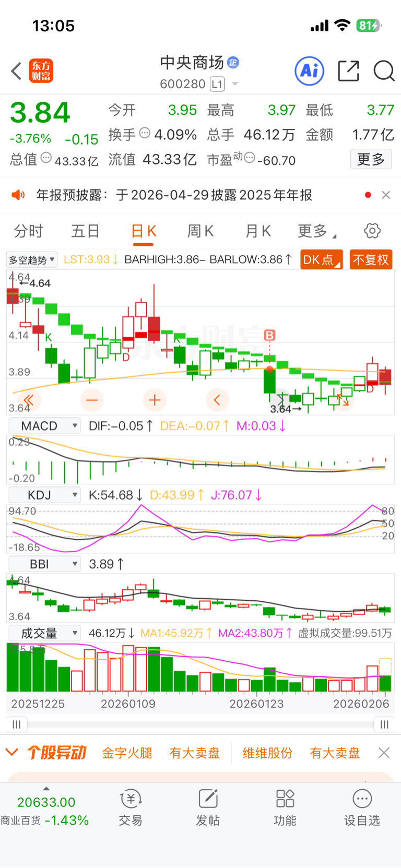Dismiss the annual report notice
401x868 pixels.
click(x=386, y=195)
